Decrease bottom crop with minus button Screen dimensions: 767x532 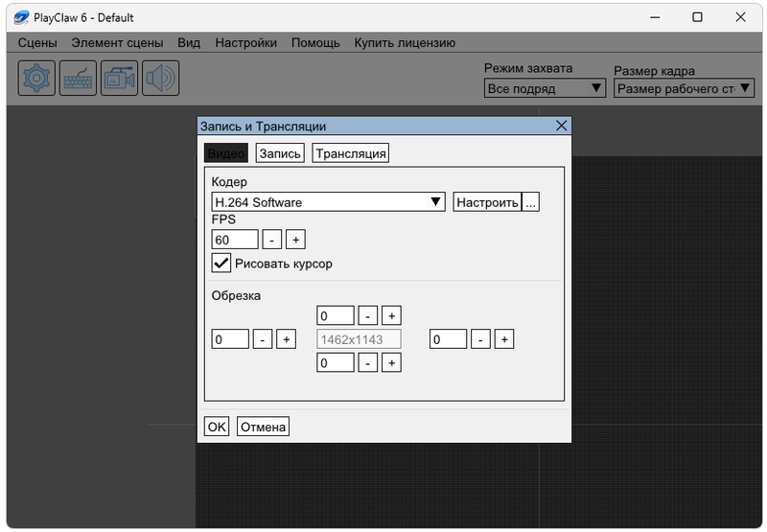[368, 363]
